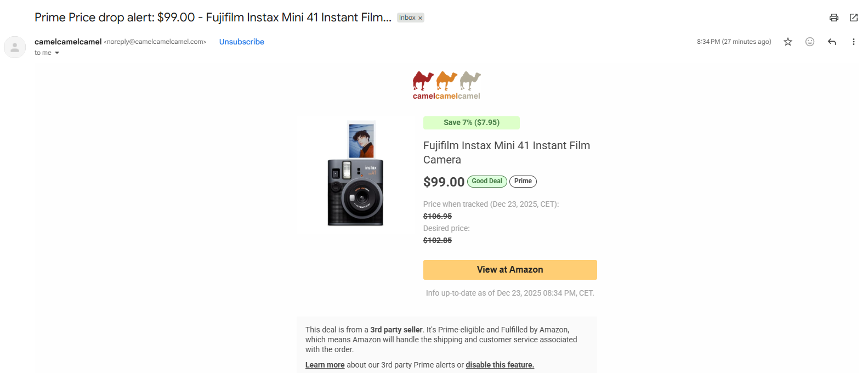The height and width of the screenshot is (373, 868).
Task: Switch to the Inbox tab label
Action: [x=406, y=17]
